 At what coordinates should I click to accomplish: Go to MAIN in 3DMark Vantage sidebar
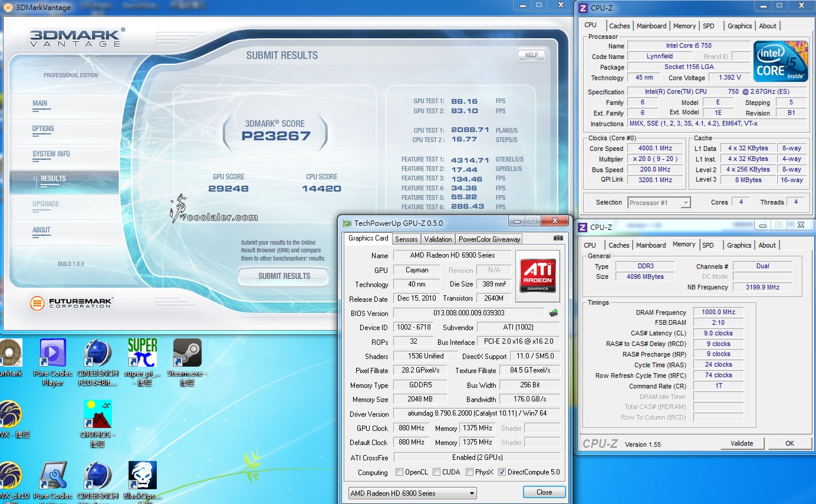[40, 103]
